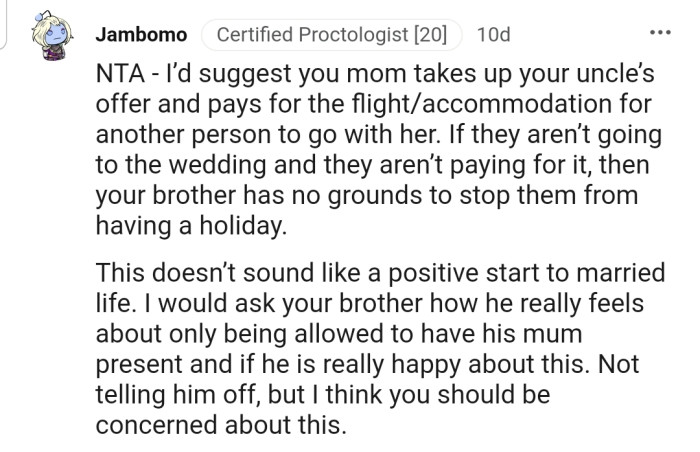700x452 pixels.
Task: Click the phrase "having a holiday."
Action: (191, 227)
